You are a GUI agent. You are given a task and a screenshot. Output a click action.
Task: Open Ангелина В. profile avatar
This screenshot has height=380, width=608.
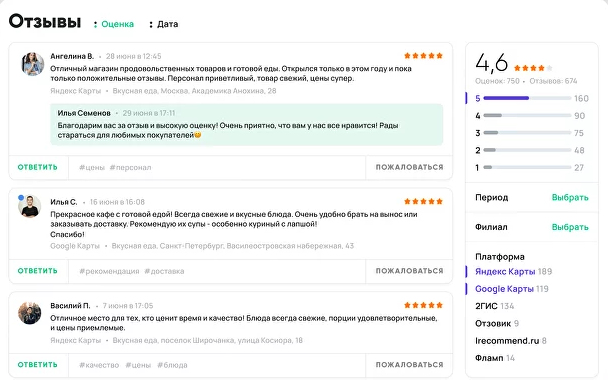click(x=33, y=64)
